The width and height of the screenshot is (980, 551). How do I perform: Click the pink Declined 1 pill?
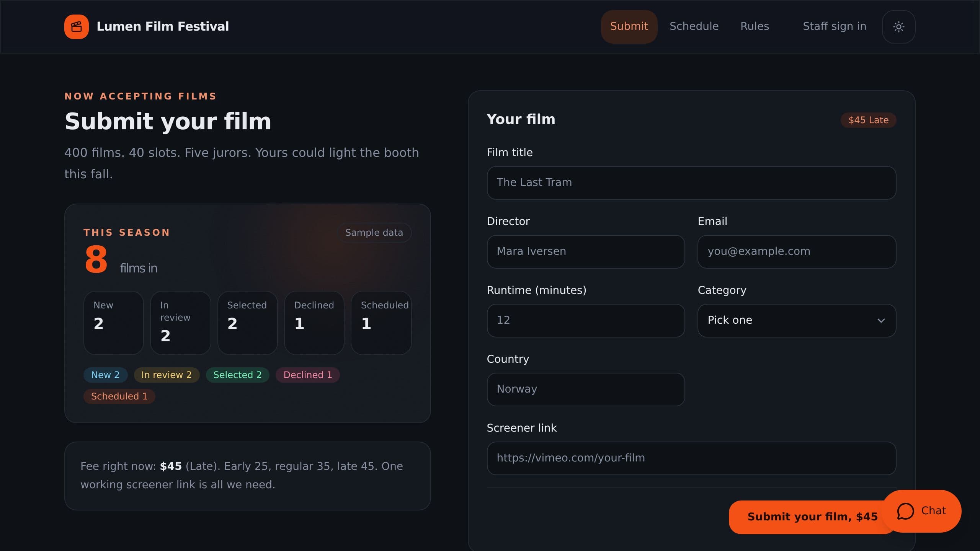308,375
